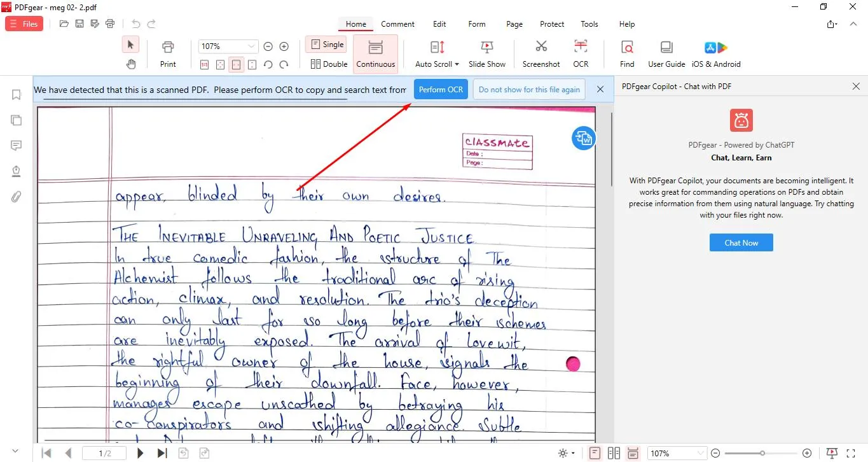Screen dimensions: 868x462
Task: Expand the 107% zoom dropdown in ribbon
Action: [x=252, y=46]
